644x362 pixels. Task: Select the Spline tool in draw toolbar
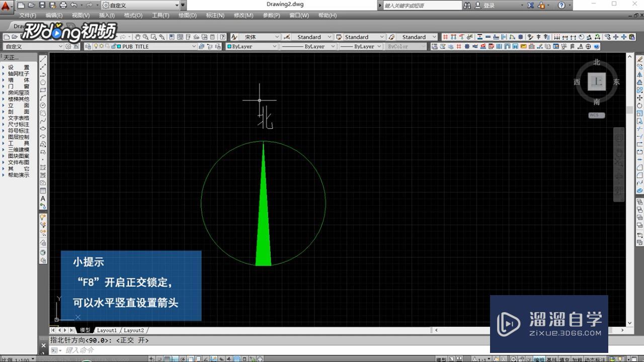coord(43,121)
